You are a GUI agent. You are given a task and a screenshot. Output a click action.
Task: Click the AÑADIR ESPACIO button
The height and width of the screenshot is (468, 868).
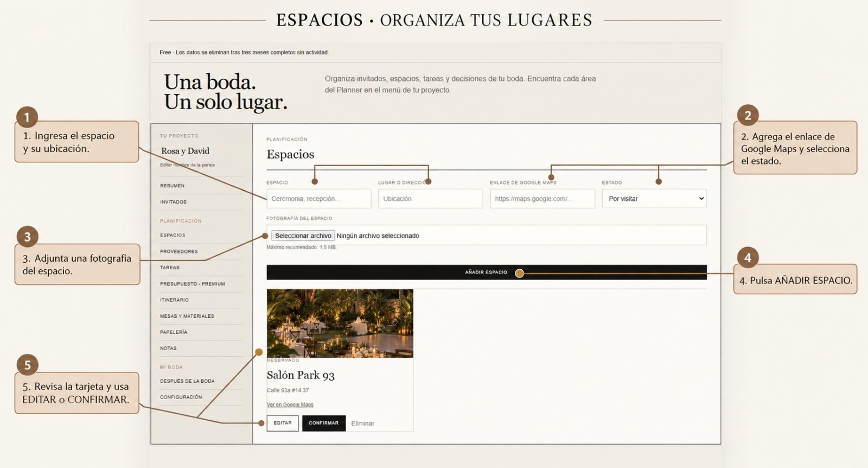coord(487,272)
